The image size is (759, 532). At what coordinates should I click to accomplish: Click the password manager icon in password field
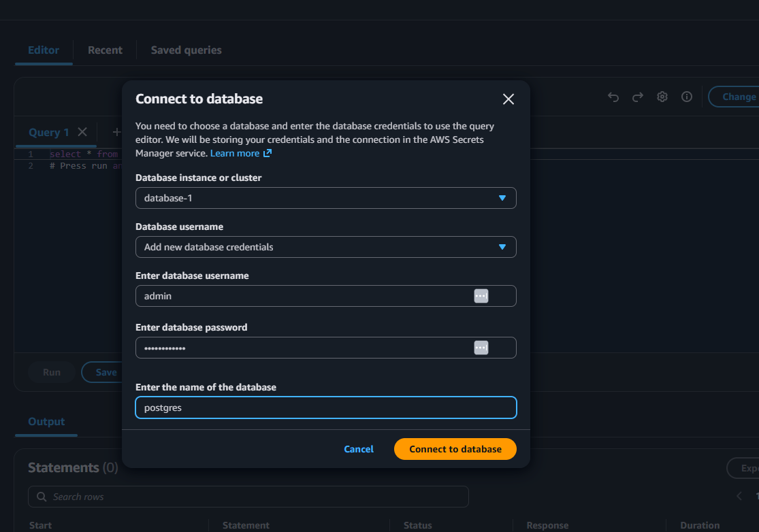pyautogui.click(x=481, y=348)
